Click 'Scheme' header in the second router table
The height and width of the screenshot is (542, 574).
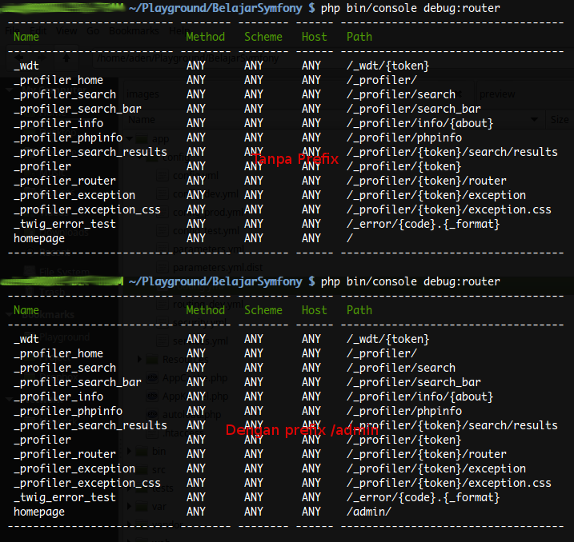coord(263,310)
